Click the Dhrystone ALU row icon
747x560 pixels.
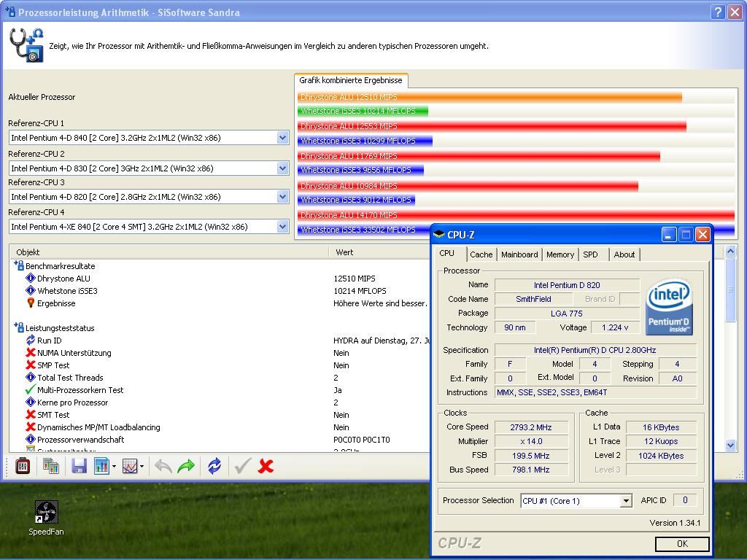[31, 278]
